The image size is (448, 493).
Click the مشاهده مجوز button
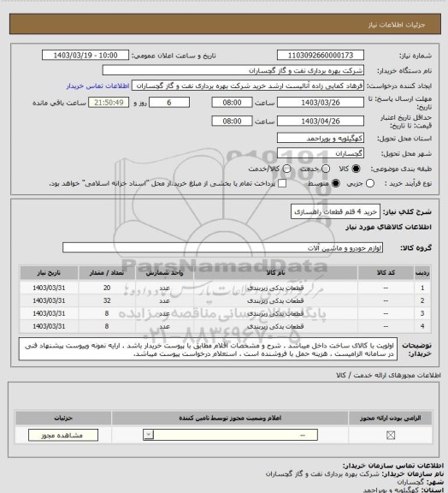63,435
